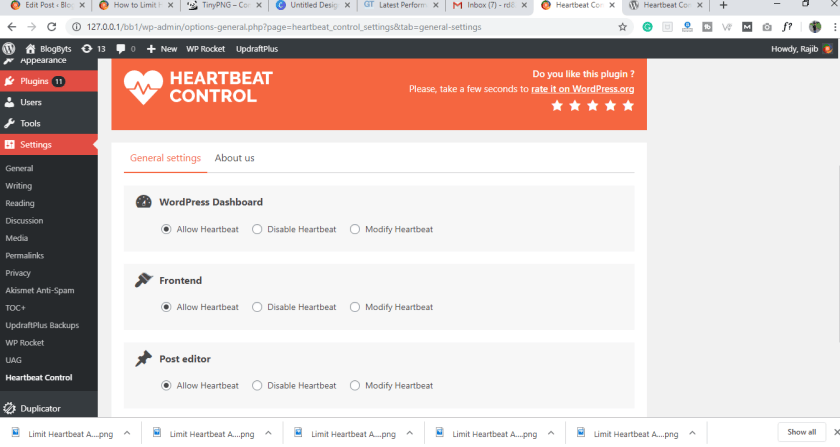The height and width of the screenshot is (447, 840).
Task: Select Modify Heartbeat for Frontend
Action: [x=355, y=307]
